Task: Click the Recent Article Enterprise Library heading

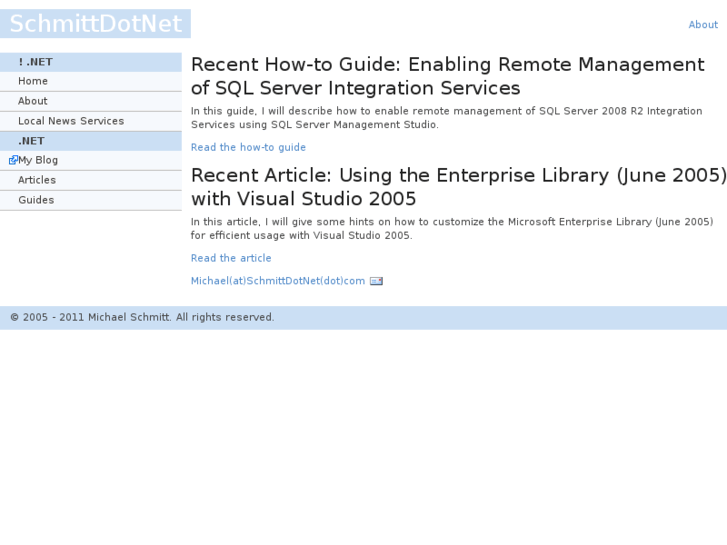Action: pyautogui.click(x=458, y=187)
